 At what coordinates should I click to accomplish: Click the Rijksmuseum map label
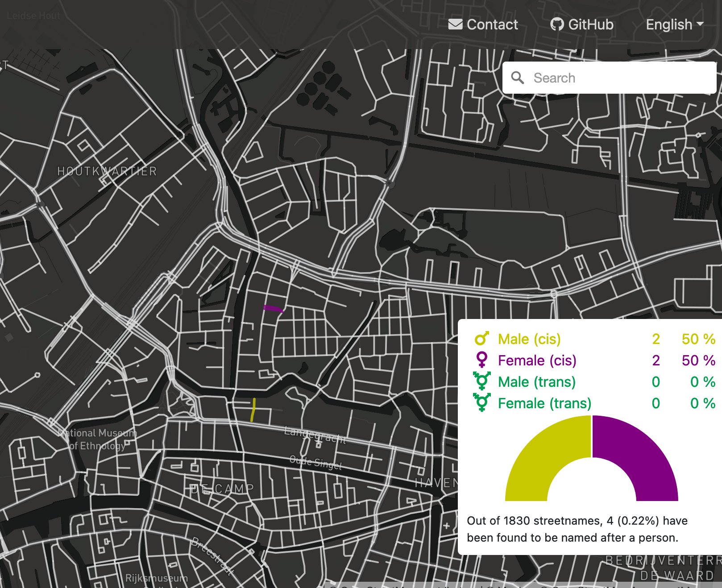pyautogui.click(x=156, y=578)
